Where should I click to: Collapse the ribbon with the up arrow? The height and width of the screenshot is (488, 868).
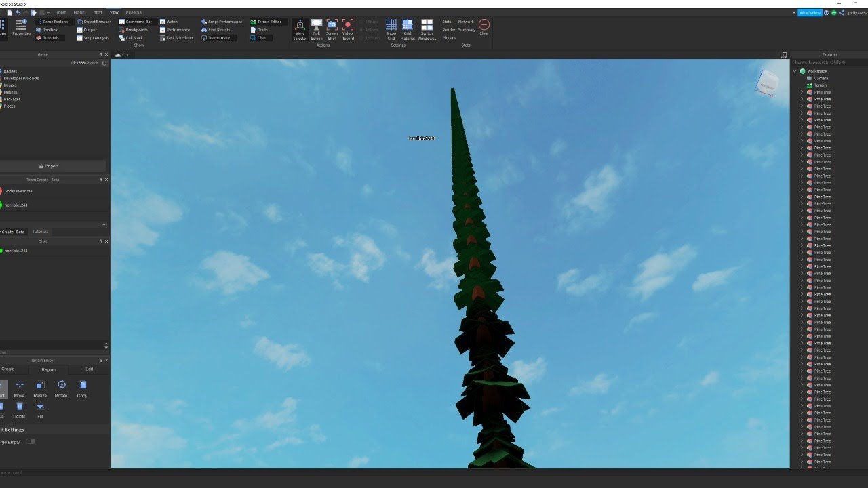793,12
